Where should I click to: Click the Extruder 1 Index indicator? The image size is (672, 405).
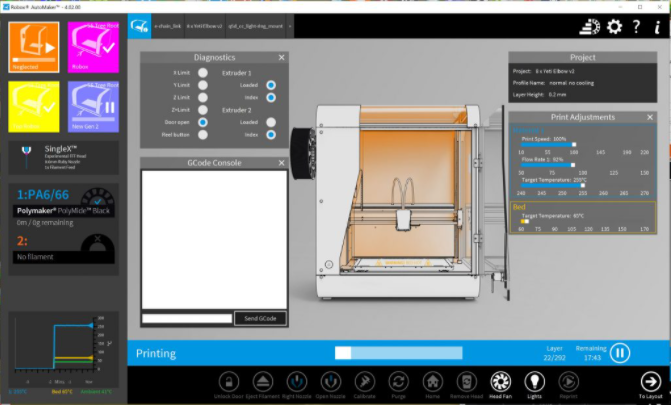271,98
